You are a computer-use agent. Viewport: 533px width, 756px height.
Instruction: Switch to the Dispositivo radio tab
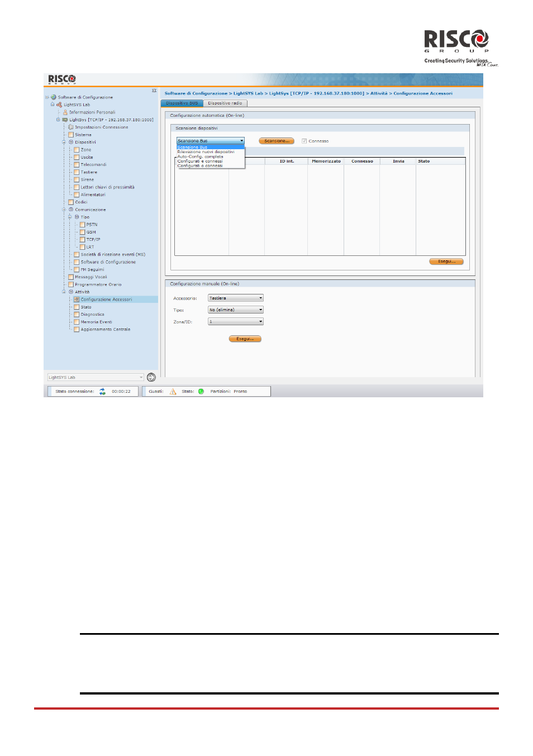click(225, 103)
